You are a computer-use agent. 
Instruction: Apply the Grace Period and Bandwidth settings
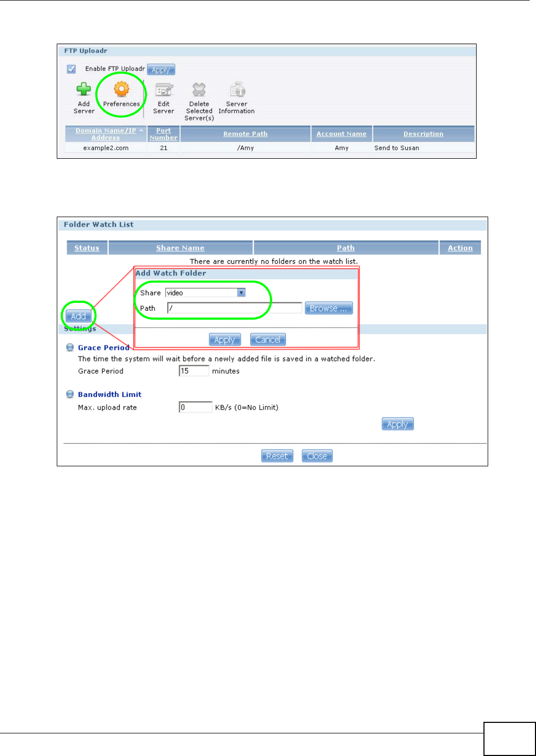pos(398,424)
